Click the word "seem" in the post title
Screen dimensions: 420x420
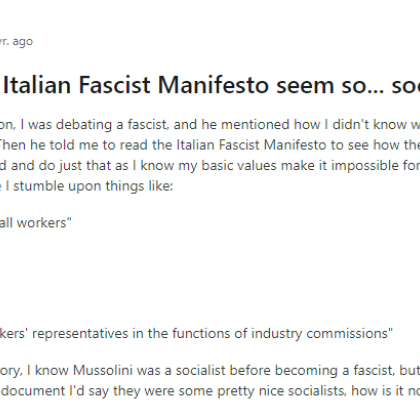pyautogui.click(x=305, y=86)
